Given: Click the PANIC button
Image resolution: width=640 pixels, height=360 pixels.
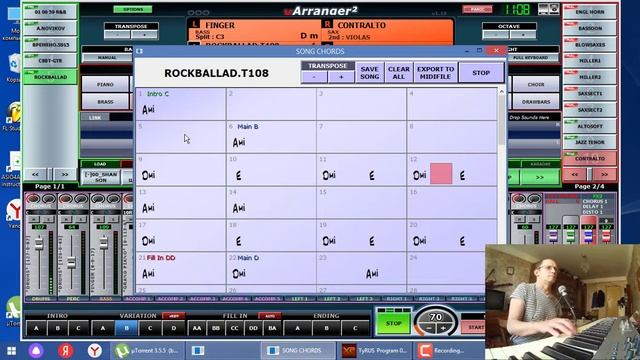Looking at the screenshot, I should coord(477,9).
